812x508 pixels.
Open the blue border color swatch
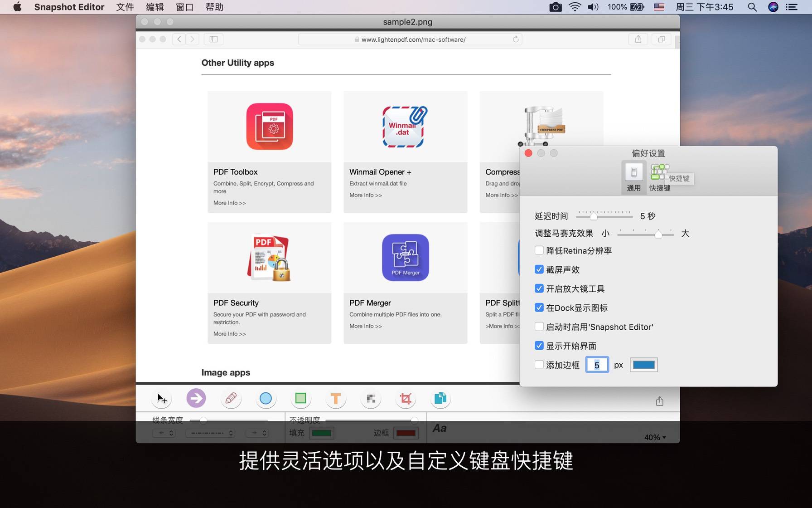click(x=643, y=365)
